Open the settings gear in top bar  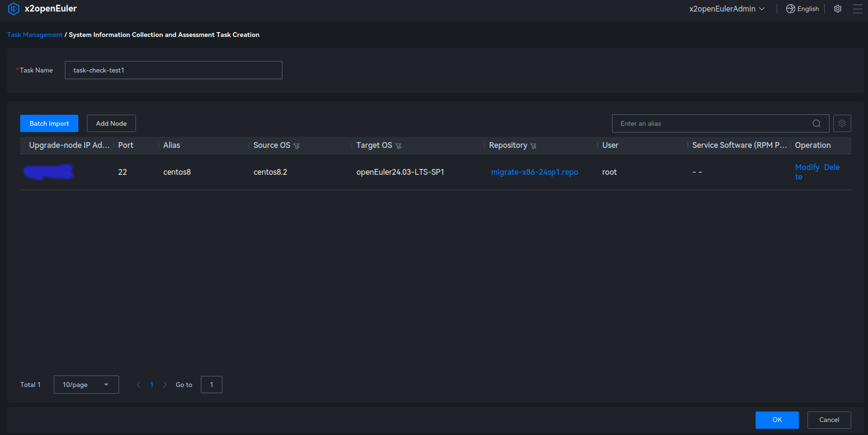[838, 9]
